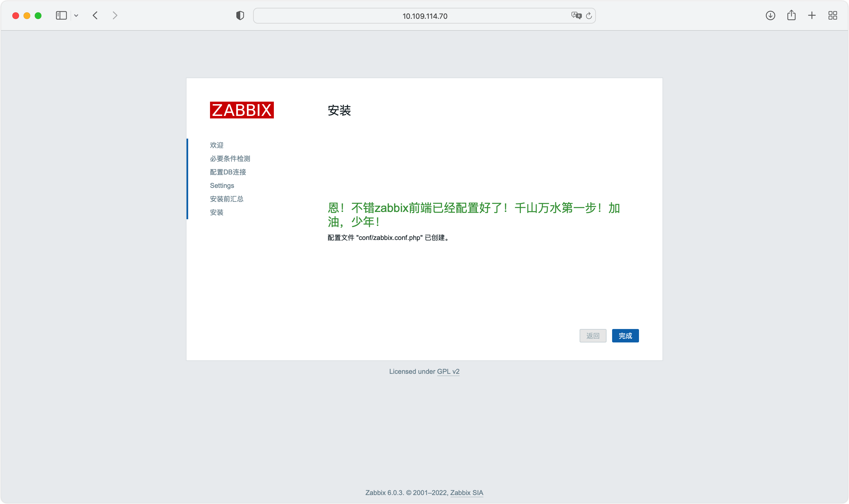Open the sidebar options dropdown chevron
The image size is (849, 504).
click(76, 16)
